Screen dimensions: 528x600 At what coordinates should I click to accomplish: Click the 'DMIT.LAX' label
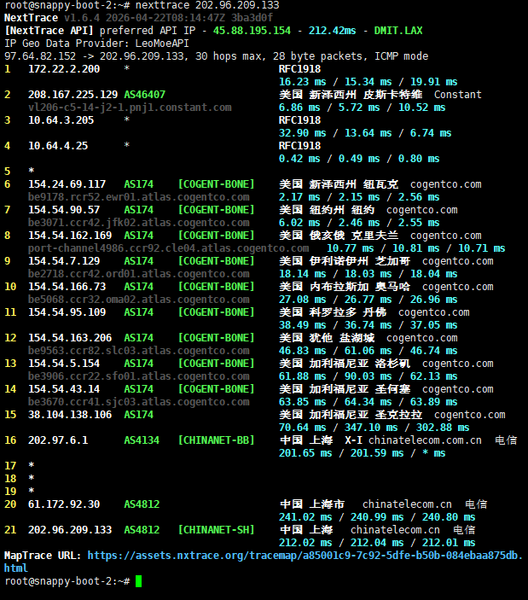tap(398, 31)
